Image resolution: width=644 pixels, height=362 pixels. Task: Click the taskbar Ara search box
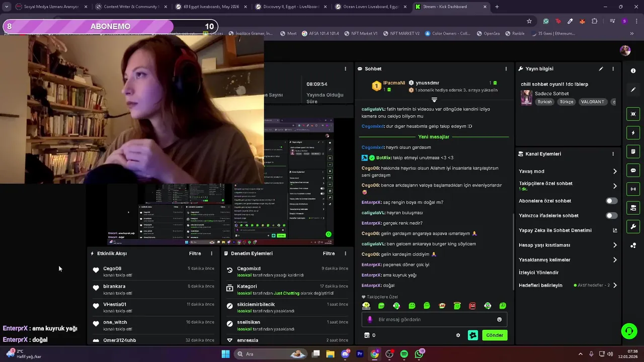tap(271, 354)
